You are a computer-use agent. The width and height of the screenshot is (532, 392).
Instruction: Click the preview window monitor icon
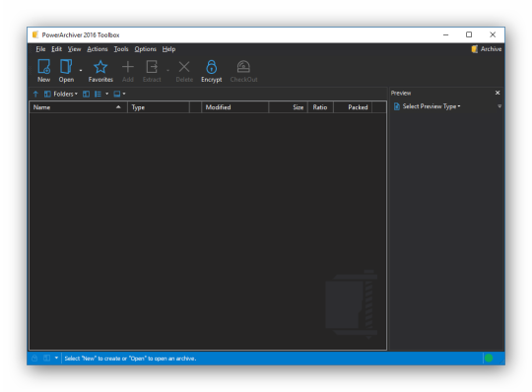click(117, 94)
